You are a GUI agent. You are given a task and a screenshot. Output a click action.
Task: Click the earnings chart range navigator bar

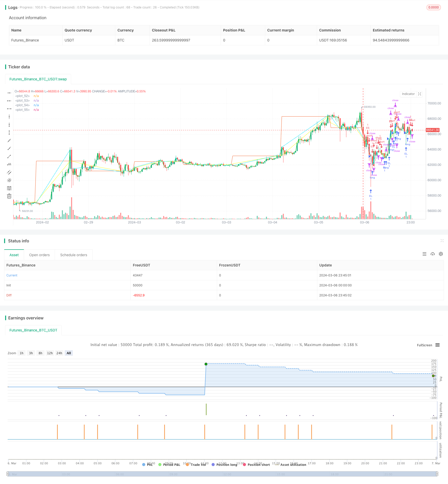point(222,474)
